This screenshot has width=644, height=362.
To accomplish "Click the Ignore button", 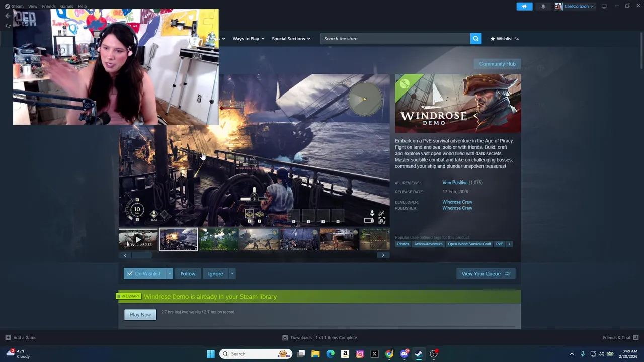I will 215,274.
